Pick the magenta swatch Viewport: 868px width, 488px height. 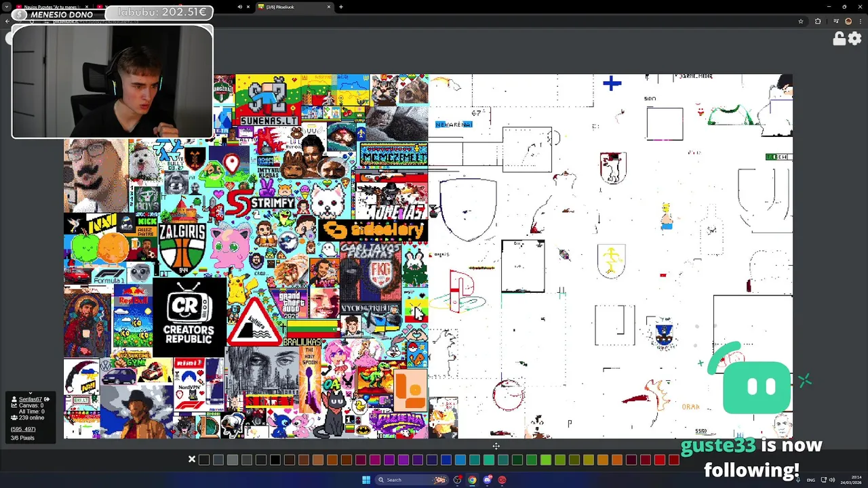[374, 460]
